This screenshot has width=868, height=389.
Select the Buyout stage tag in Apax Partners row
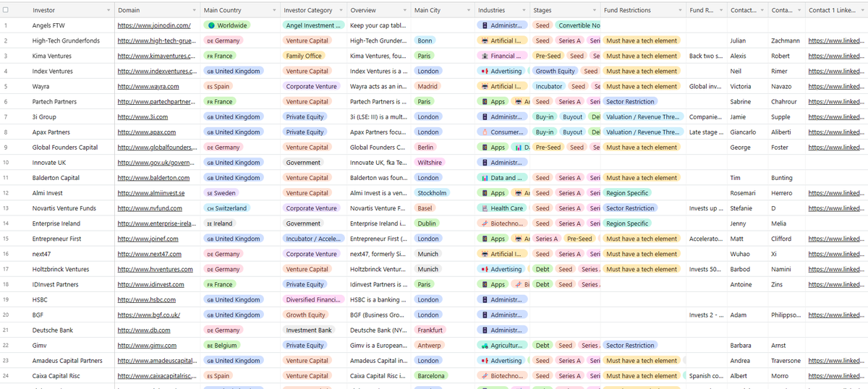pyautogui.click(x=573, y=132)
